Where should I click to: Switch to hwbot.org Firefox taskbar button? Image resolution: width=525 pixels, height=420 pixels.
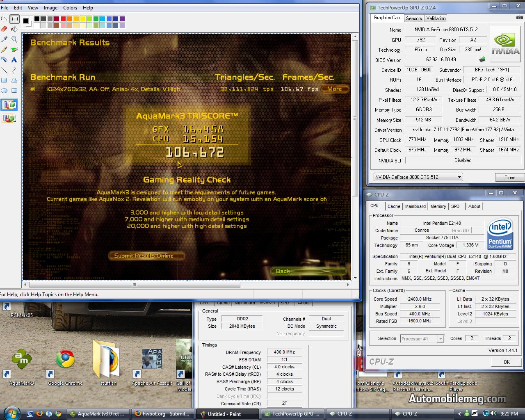(x=163, y=414)
